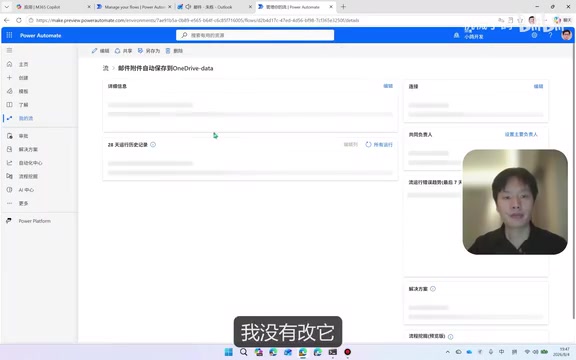576x360 pixels.
Task: Open 所有运行 all runs link
Action: coord(379,144)
